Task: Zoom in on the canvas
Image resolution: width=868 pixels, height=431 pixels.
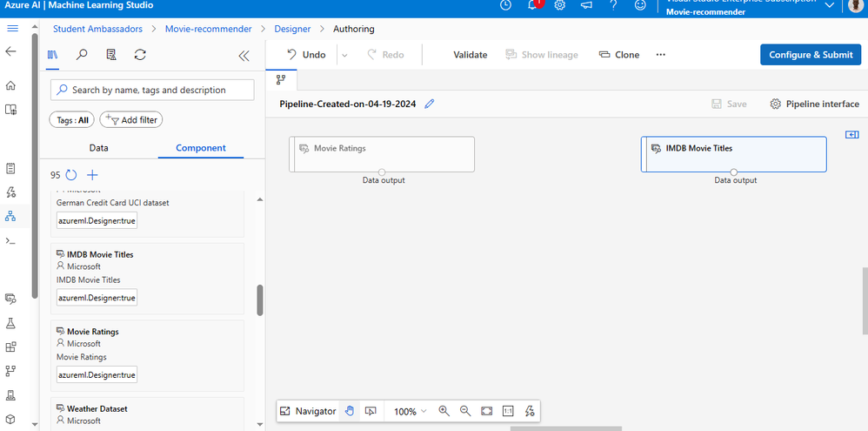Action: pyautogui.click(x=444, y=411)
